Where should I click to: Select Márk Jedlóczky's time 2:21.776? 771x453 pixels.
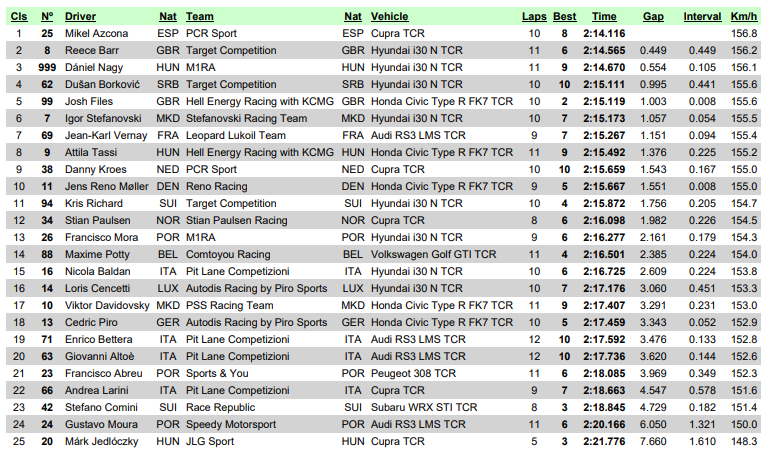click(x=604, y=441)
